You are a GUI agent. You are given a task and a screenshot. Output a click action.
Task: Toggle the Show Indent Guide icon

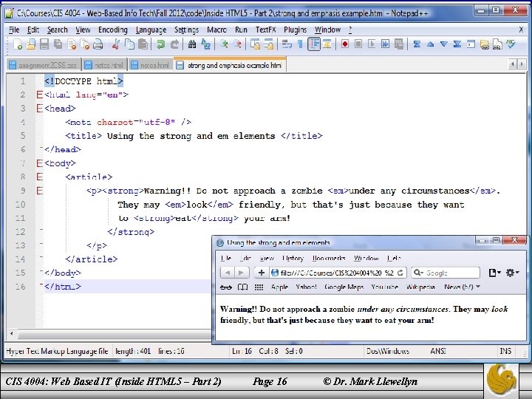tap(314, 44)
